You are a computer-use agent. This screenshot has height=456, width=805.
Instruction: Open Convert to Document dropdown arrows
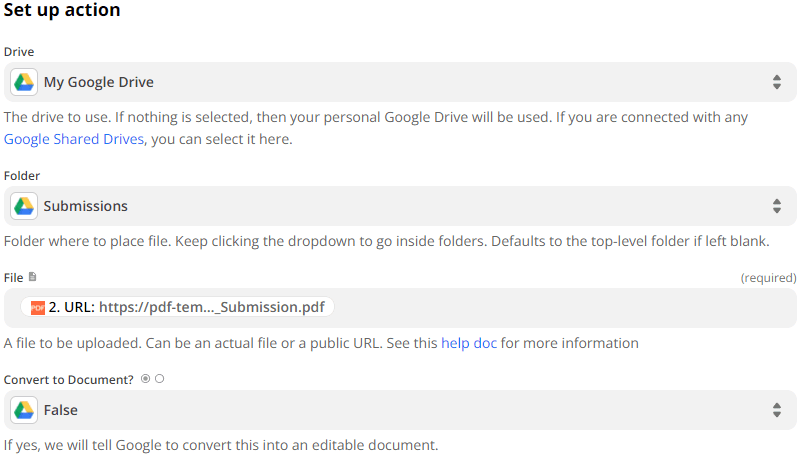coord(777,410)
